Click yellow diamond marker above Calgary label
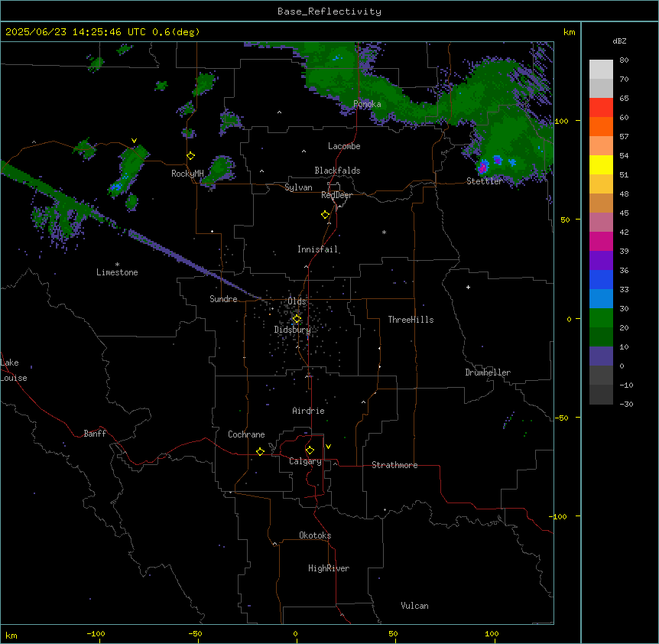This screenshot has height=644, width=659. click(x=310, y=450)
